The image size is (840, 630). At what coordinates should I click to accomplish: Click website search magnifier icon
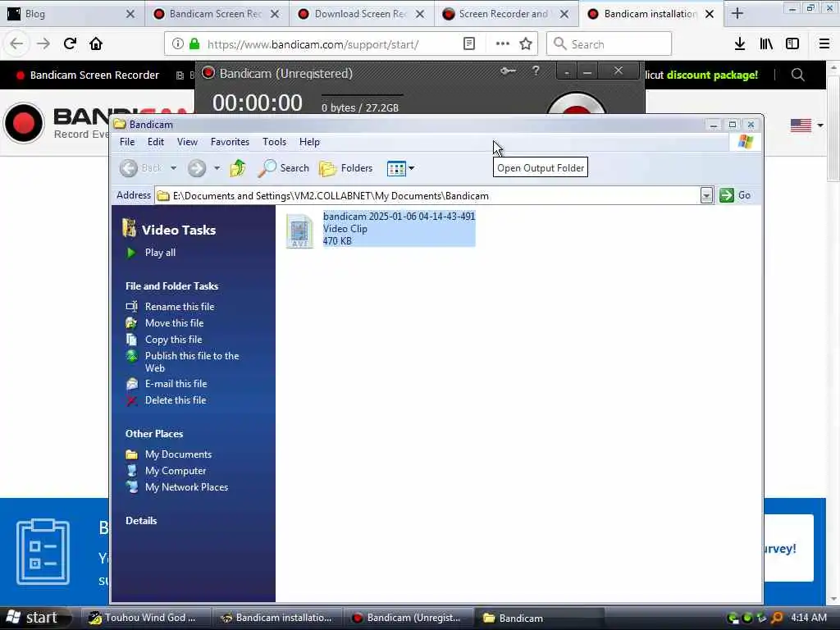pyautogui.click(x=797, y=75)
